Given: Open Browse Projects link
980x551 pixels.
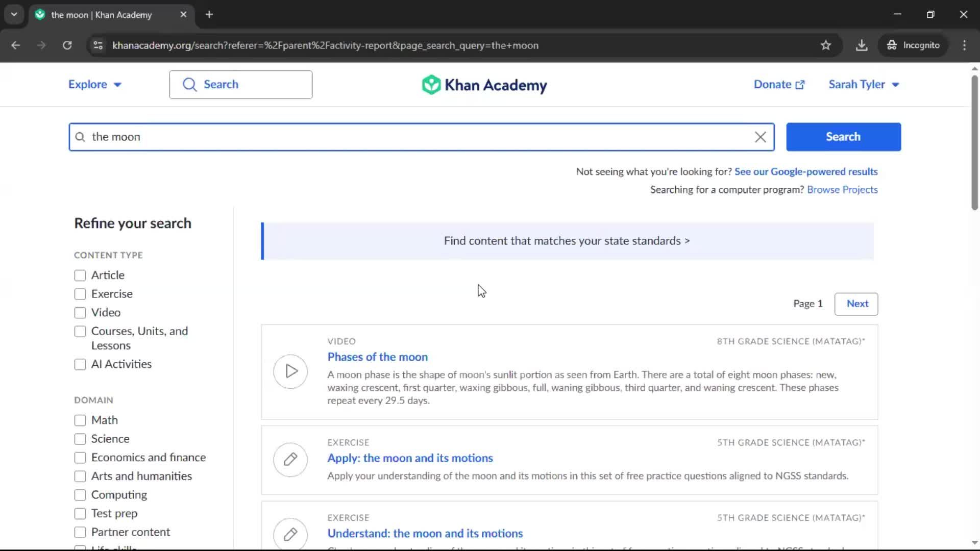Looking at the screenshot, I should [842, 190].
